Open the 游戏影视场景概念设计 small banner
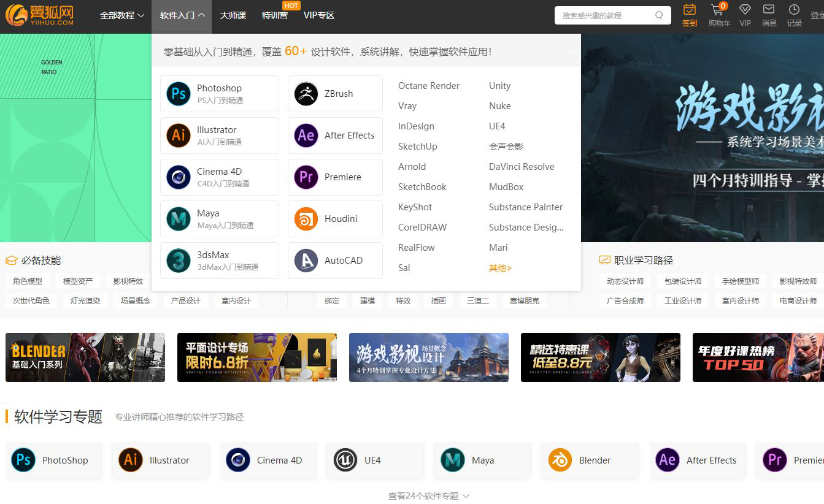 [429, 357]
